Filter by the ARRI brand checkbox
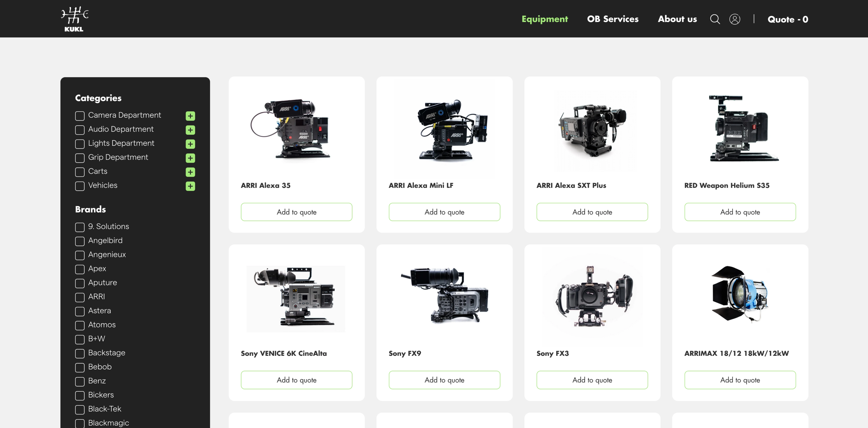868x428 pixels. [x=80, y=297]
